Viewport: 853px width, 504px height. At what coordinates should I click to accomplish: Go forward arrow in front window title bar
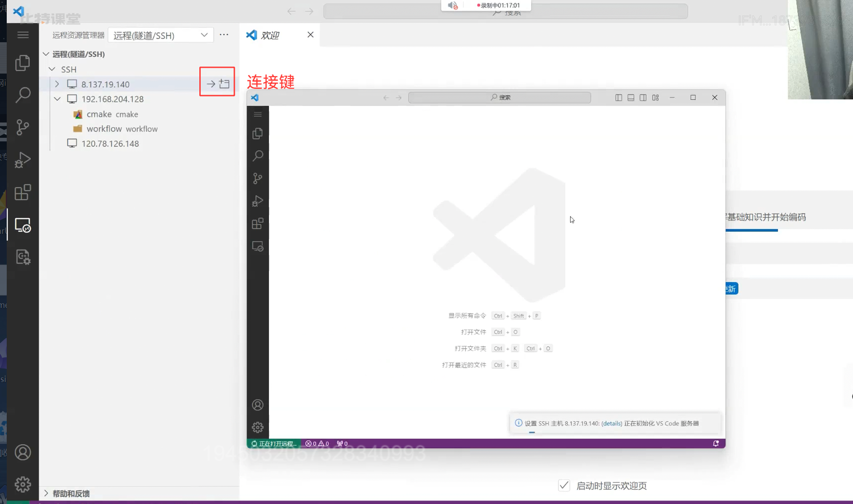tap(399, 97)
